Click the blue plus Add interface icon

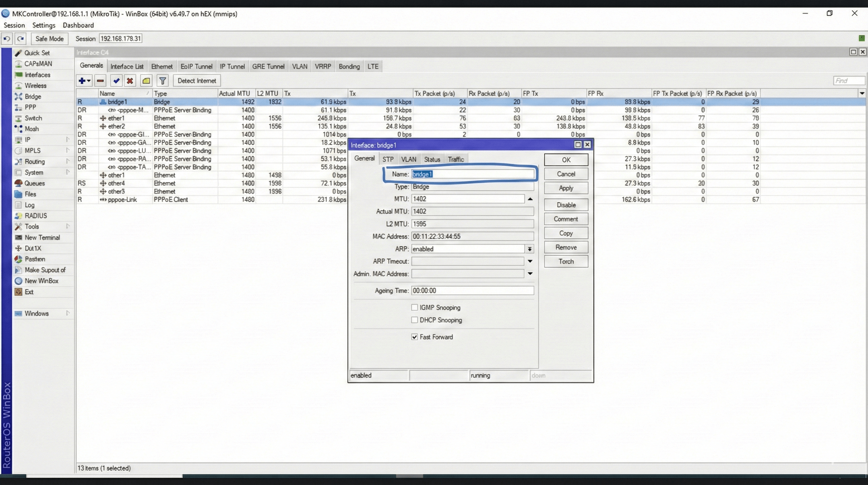(x=82, y=81)
